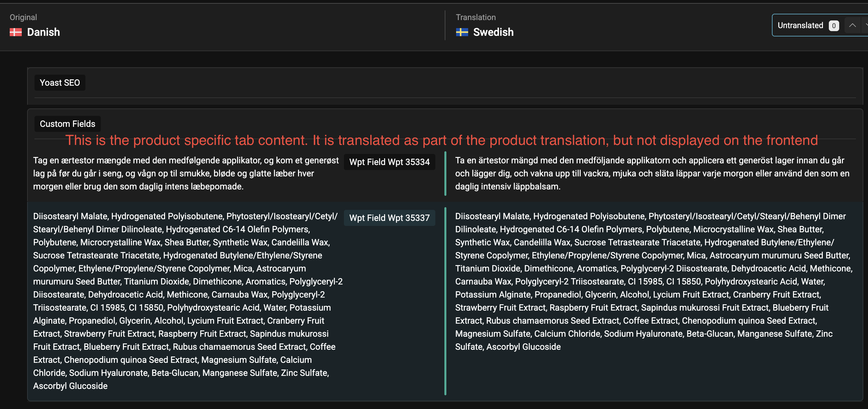This screenshot has height=409, width=868.
Task: Click the Swedish language name
Action: [x=493, y=32]
